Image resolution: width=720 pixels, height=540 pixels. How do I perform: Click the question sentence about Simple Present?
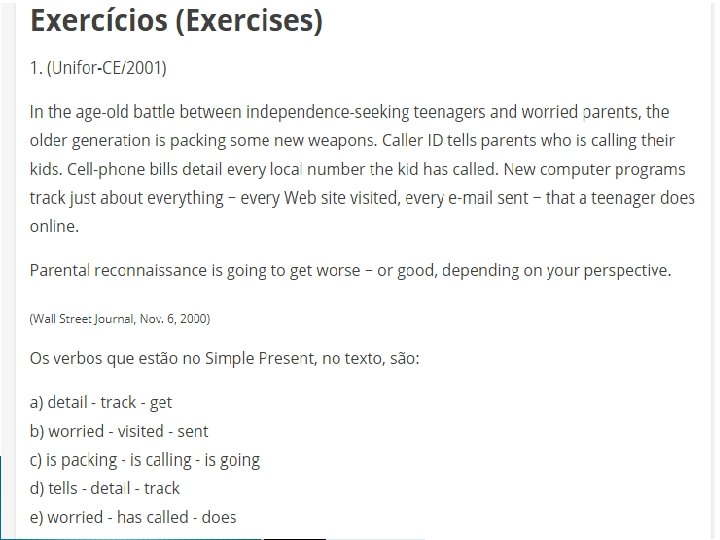(225, 358)
